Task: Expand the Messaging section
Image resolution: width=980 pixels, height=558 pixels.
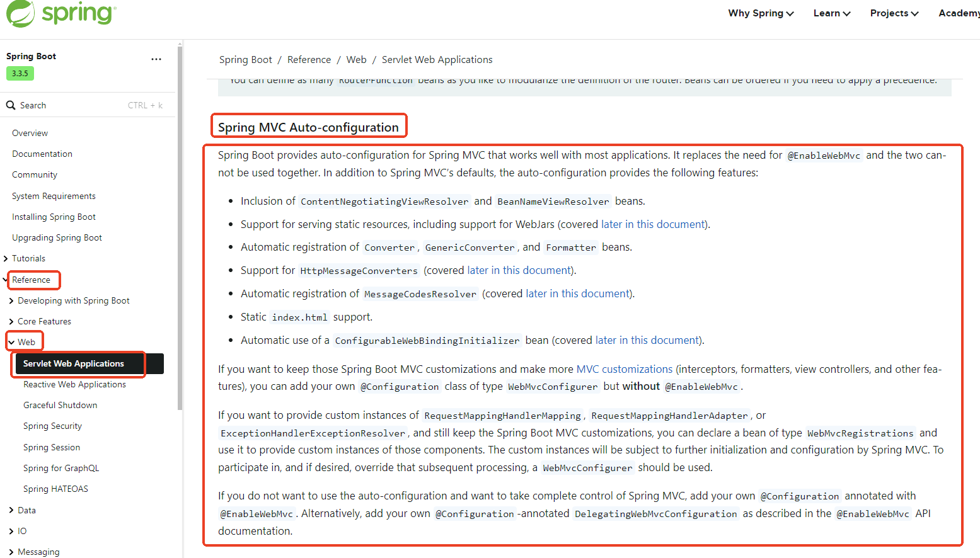Action: click(x=11, y=552)
